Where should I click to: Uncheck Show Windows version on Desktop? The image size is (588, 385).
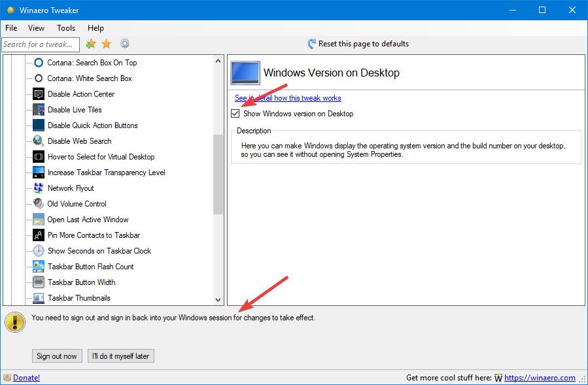point(235,114)
